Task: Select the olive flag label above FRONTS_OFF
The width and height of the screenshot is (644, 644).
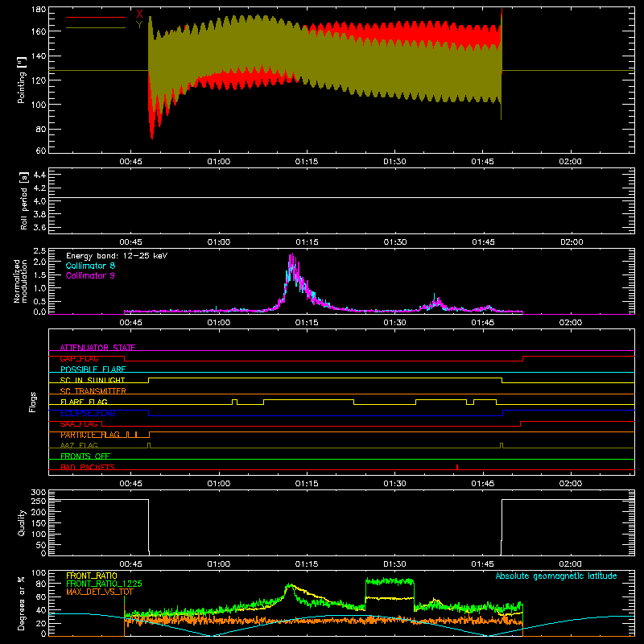Action: 79,445
